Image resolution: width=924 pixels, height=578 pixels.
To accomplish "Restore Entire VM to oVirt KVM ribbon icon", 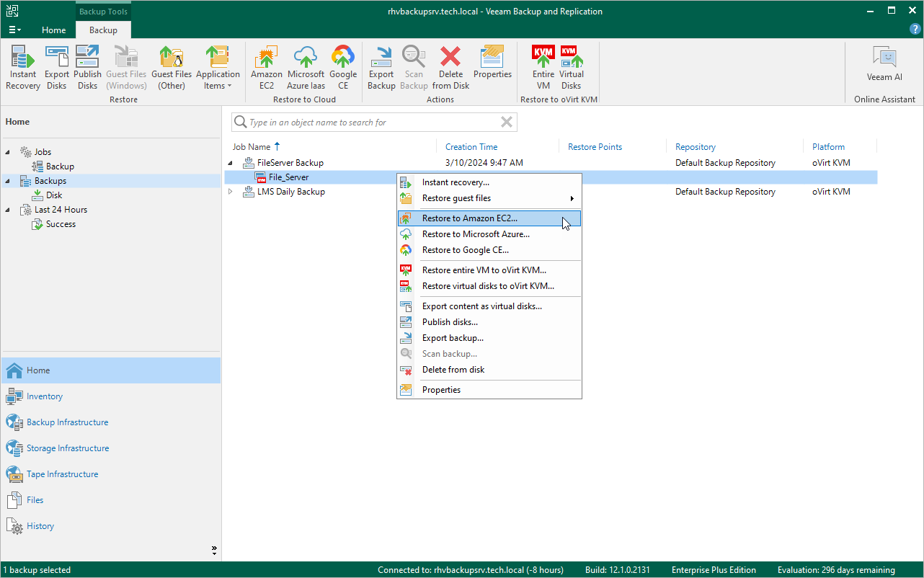I will [x=543, y=68].
